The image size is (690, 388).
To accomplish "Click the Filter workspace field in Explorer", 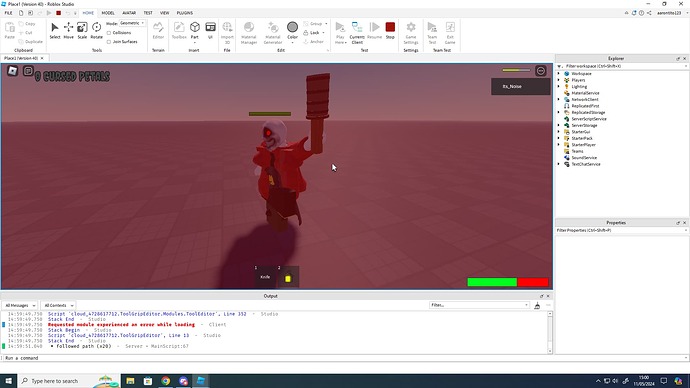I will [x=623, y=66].
